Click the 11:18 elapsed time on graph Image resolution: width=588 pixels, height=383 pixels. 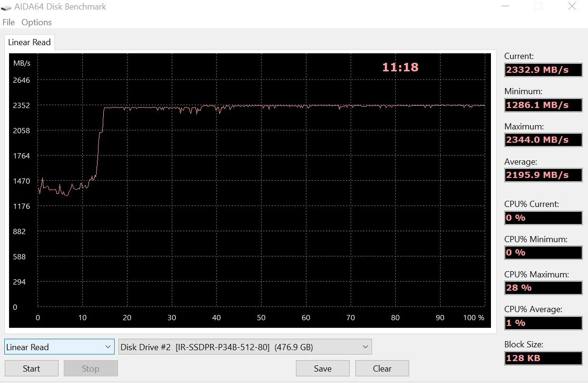point(400,68)
